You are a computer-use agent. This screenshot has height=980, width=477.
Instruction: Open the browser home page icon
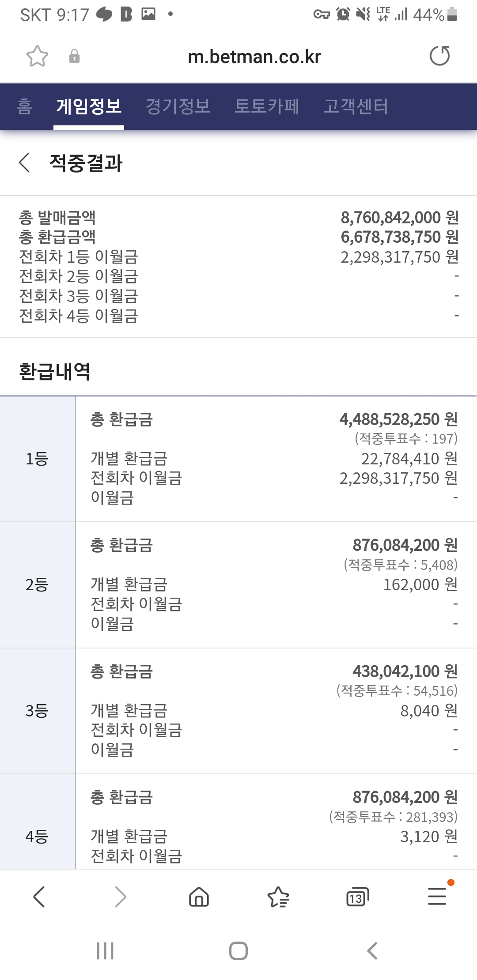point(199,897)
